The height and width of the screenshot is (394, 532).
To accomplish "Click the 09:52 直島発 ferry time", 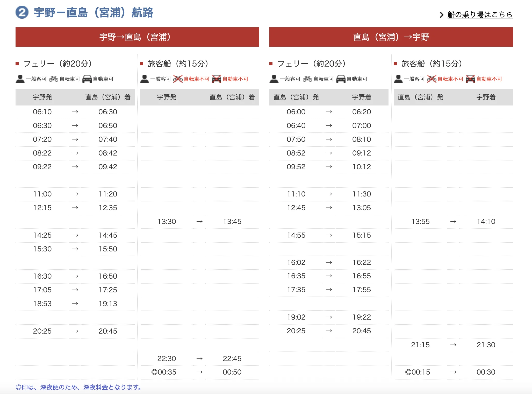I will click(x=296, y=167).
